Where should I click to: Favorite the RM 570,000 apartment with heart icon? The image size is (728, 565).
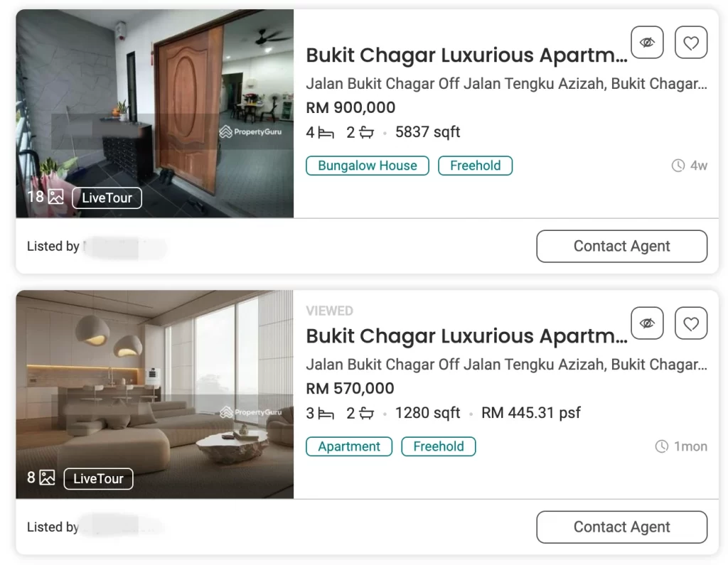click(x=691, y=323)
